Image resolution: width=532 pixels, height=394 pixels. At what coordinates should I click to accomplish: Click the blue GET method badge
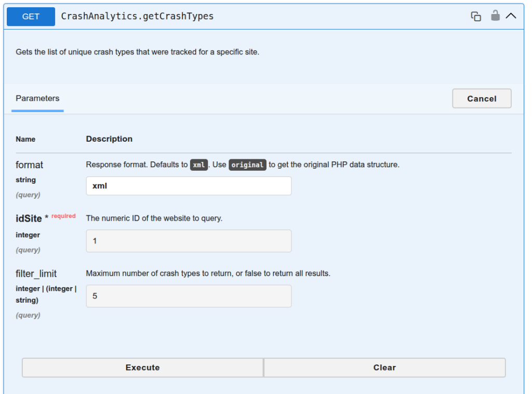click(31, 17)
